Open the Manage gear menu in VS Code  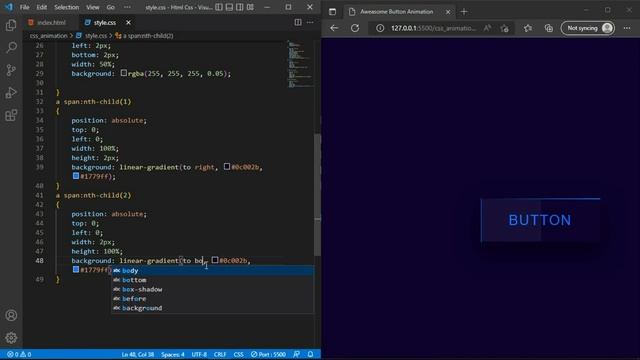(11, 338)
